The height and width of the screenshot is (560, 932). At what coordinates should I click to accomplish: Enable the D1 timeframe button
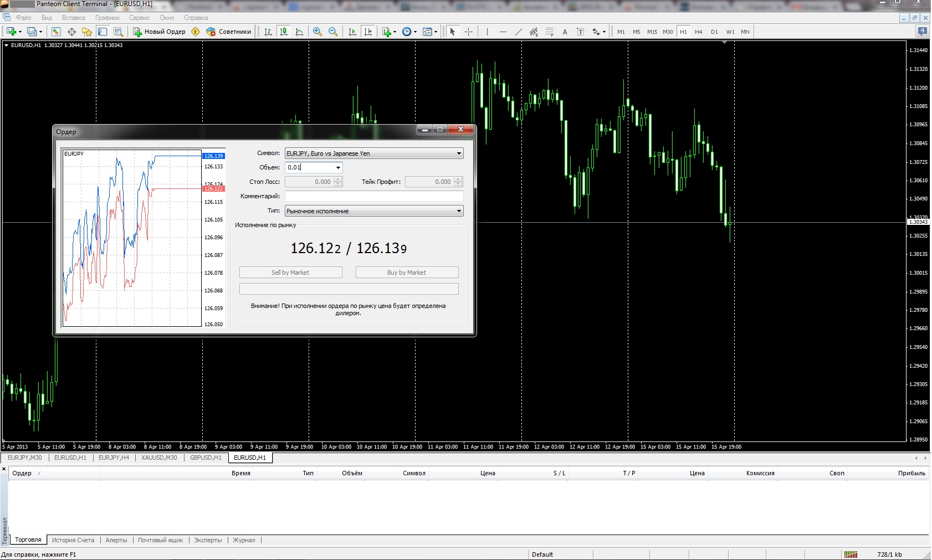click(714, 32)
